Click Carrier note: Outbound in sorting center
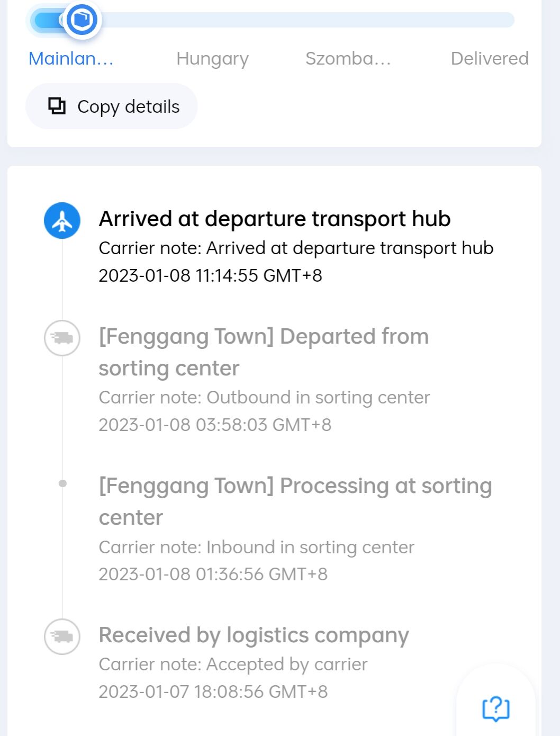 click(x=264, y=397)
